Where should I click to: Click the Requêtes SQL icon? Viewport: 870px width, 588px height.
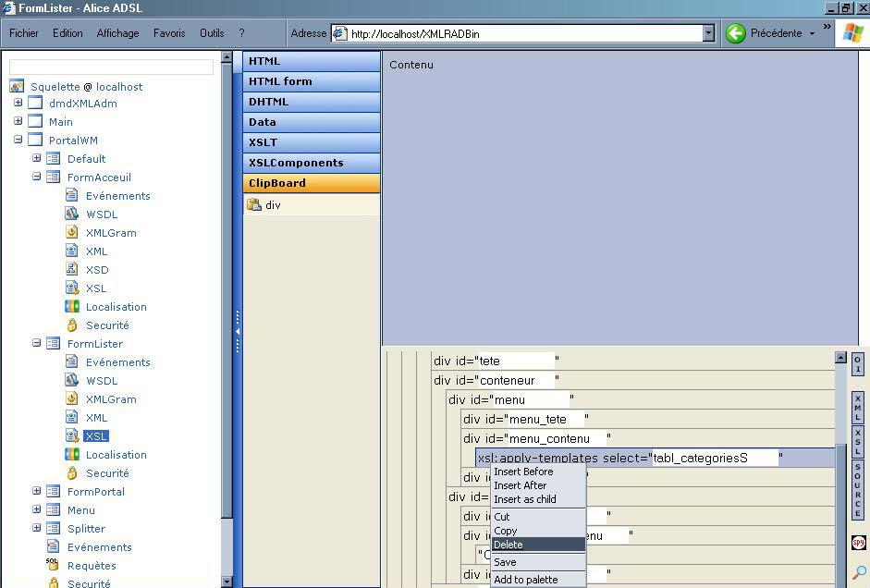[x=54, y=565]
